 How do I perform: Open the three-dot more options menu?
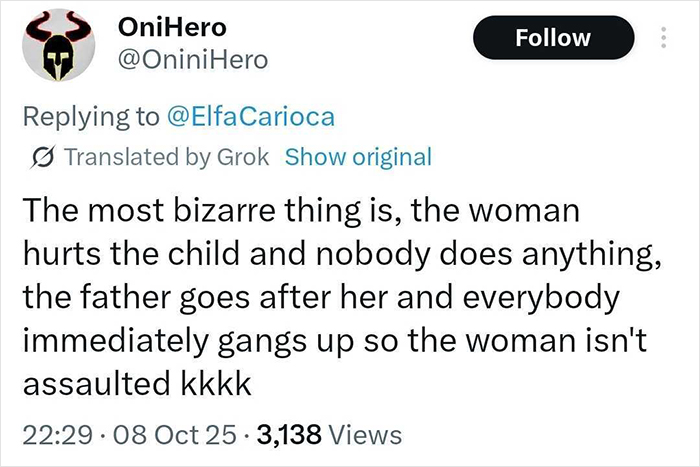[x=661, y=39]
